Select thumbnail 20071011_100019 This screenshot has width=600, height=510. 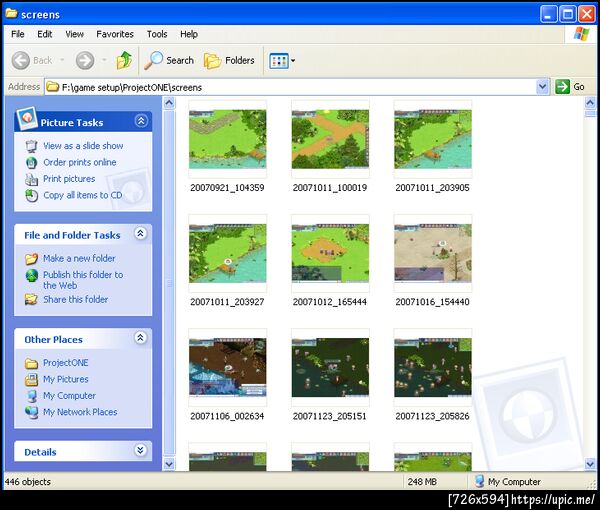(330, 139)
